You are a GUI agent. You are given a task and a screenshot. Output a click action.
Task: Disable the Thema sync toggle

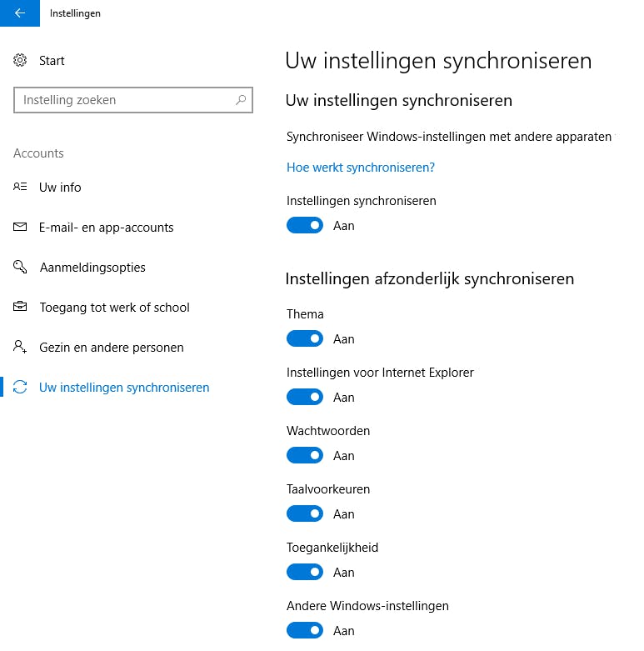(x=305, y=339)
